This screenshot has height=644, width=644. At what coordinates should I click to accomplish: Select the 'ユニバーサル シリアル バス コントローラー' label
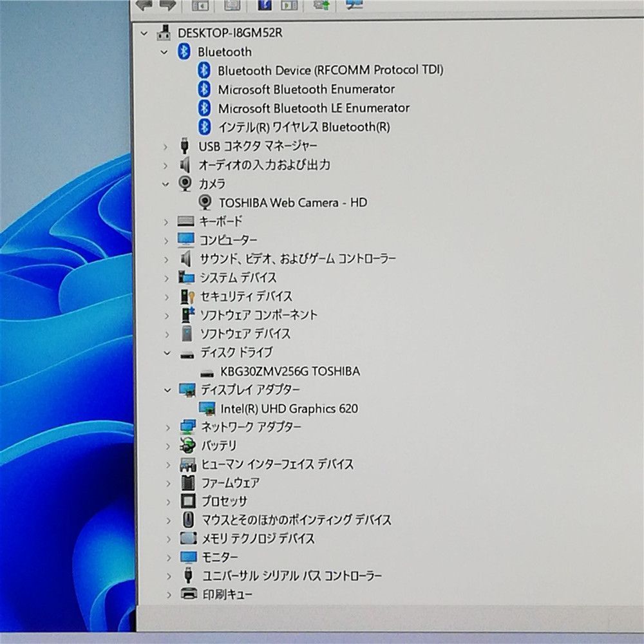point(292,576)
